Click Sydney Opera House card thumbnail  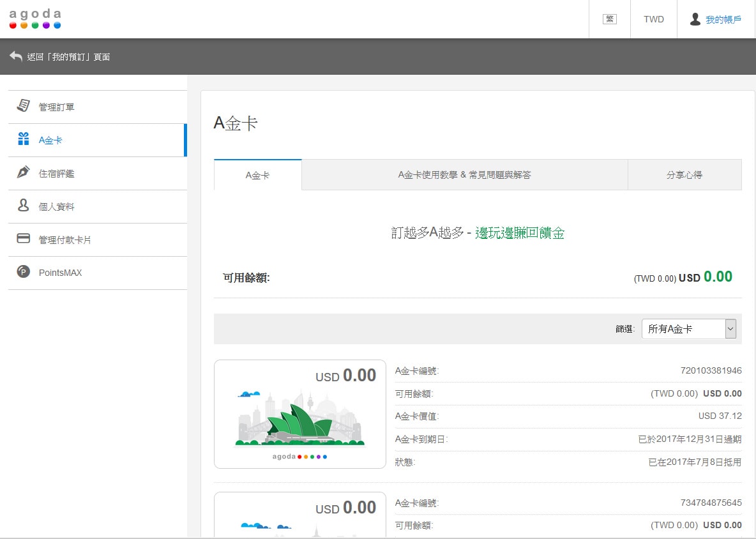300,414
